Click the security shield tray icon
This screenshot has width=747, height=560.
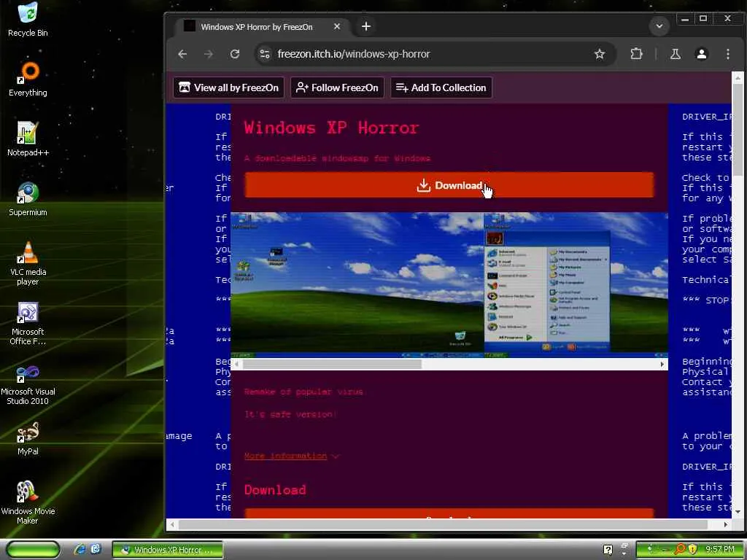[x=692, y=550]
